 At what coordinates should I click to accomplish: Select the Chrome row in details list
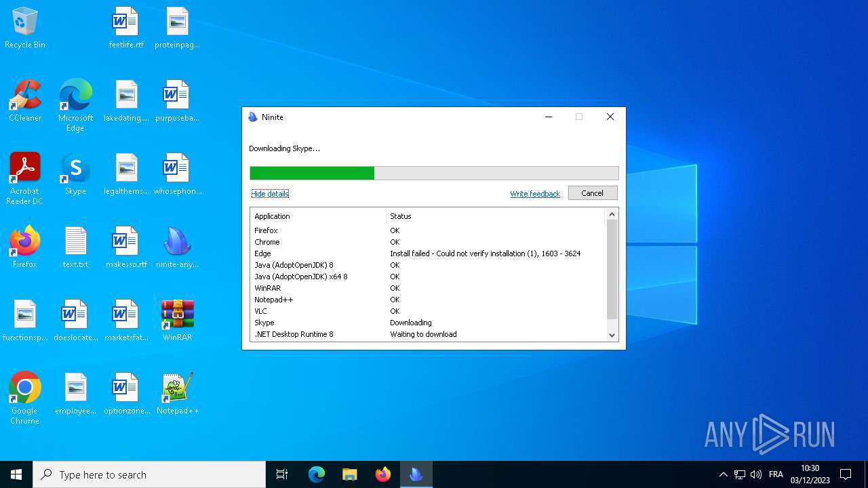pos(428,242)
